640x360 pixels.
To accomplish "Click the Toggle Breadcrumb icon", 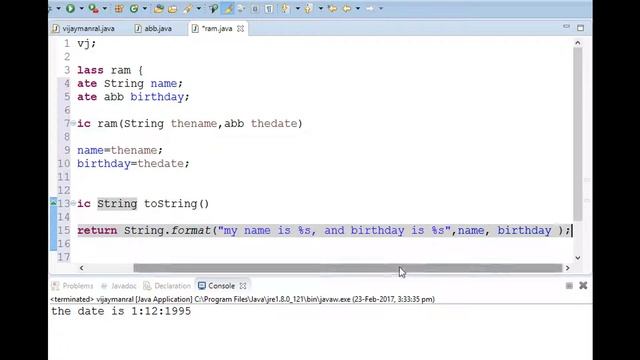I will [x=213, y=8].
